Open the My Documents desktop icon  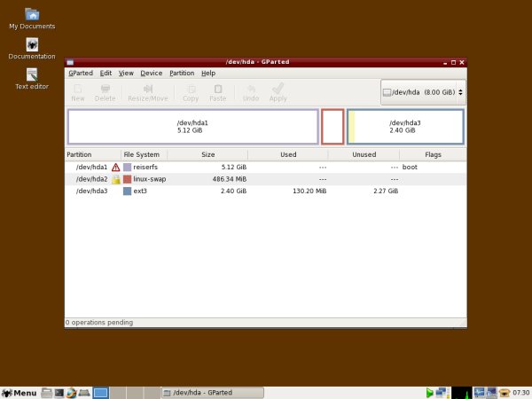coord(32,19)
